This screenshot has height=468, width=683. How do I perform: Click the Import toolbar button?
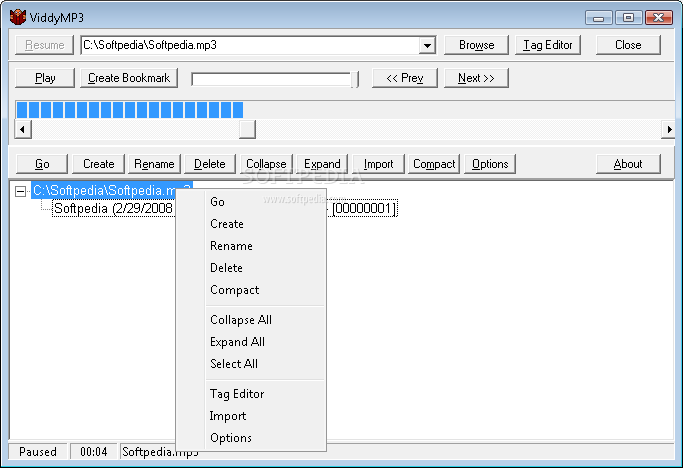[x=379, y=164]
